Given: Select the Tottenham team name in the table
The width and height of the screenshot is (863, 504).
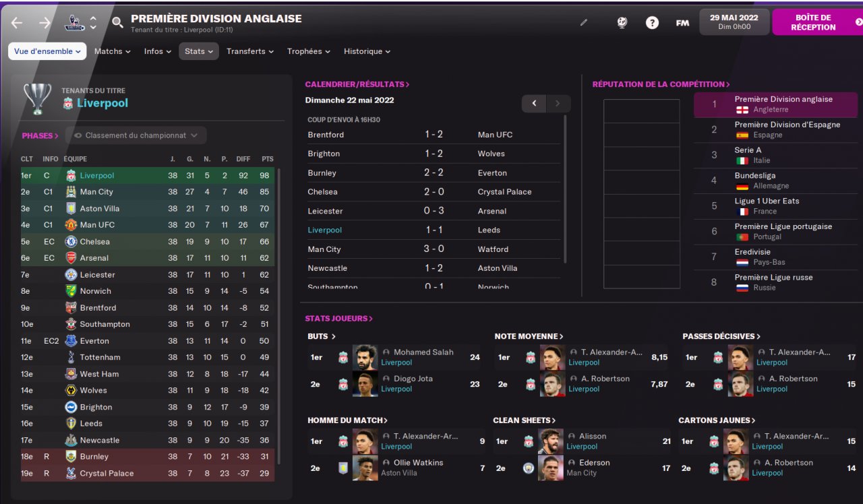Looking at the screenshot, I should click(100, 357).
